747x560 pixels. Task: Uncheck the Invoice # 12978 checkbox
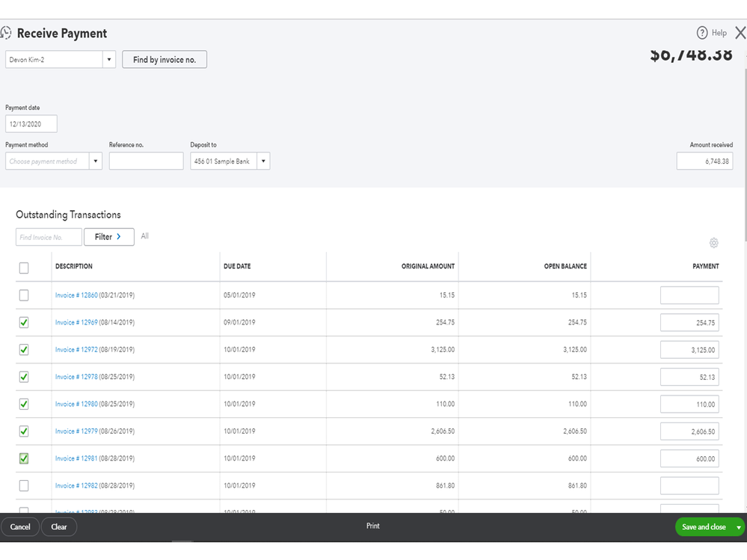(24, 377)
